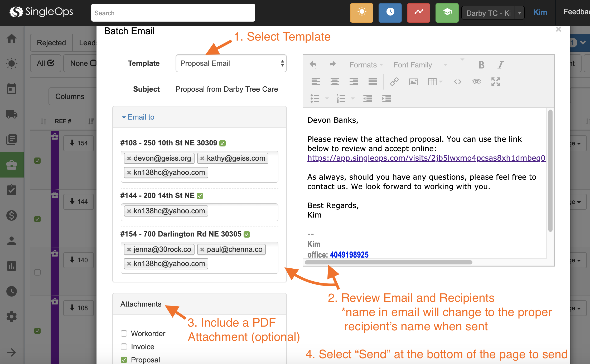This screenshot has height=364, width=590.
Task: Open the dollar sign sidebar icon
Action: click(12, 215)
